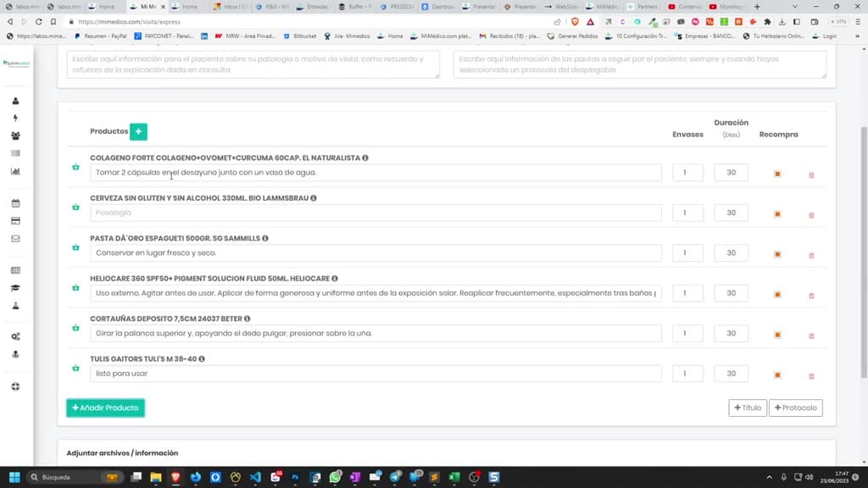Open the gears settings icon in sidebar
The width and height of the screenshot is (868, 488).
[x=15, y=336]
